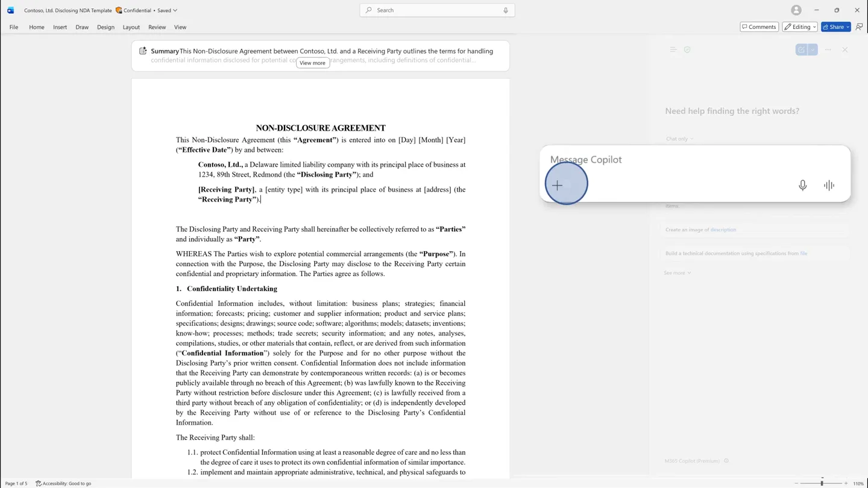Viewport: 868px width, 488px height.
Task: Open the Comments button
Action: point(759,27)
